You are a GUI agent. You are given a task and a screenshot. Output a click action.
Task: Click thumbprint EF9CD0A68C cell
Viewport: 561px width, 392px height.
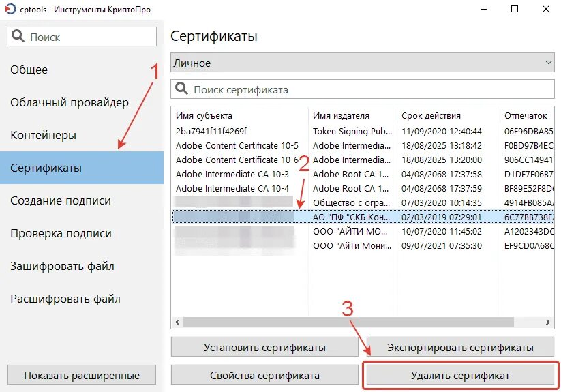[x=529, y=245]
